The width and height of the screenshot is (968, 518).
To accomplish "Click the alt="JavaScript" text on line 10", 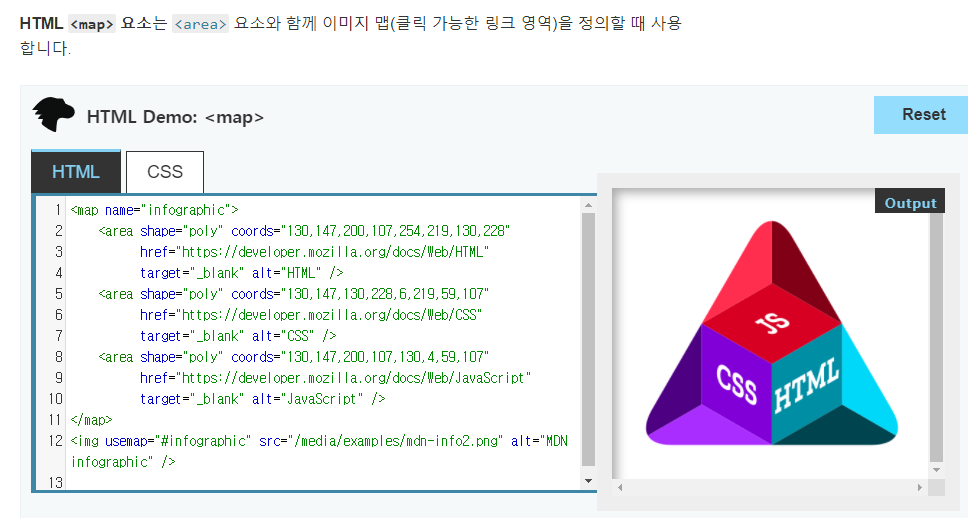I will [x=308, y=399].
